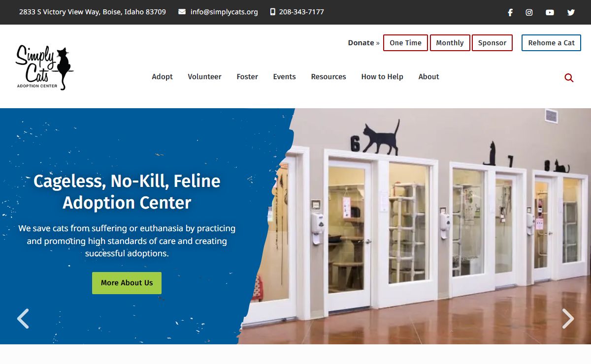Advance to next slide arrow

[x=568, y=318]
